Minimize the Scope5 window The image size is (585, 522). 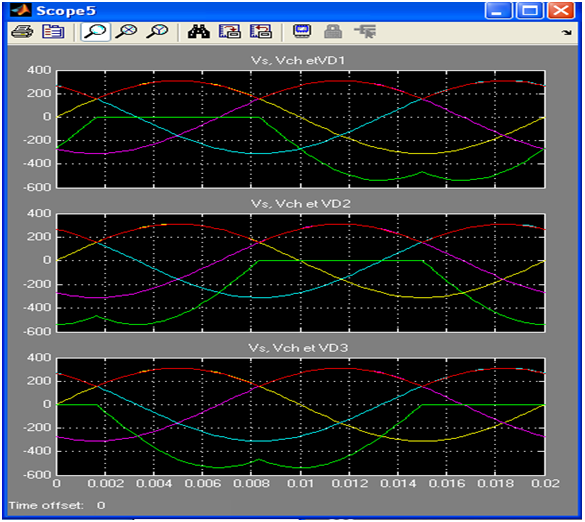click(x=498, y=10)
